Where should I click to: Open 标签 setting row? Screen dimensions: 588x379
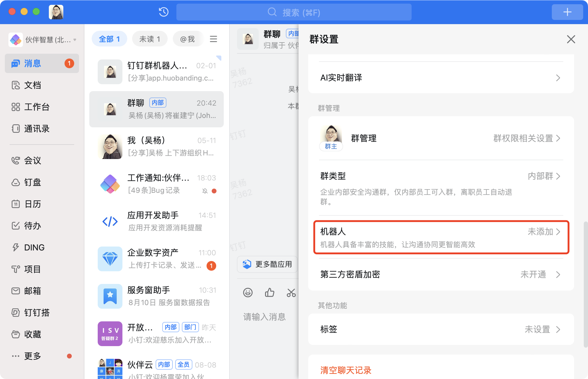(x=441, y=329)
